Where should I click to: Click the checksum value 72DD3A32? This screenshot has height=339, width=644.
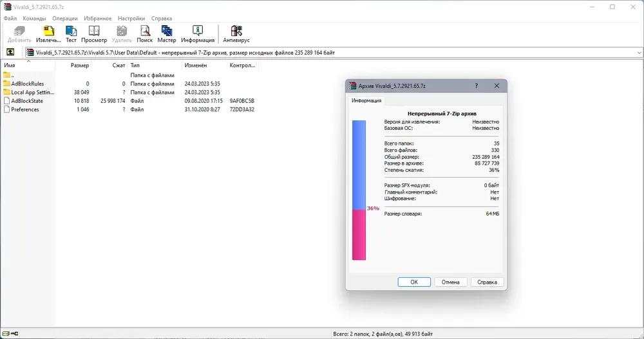tap(242, 109)
